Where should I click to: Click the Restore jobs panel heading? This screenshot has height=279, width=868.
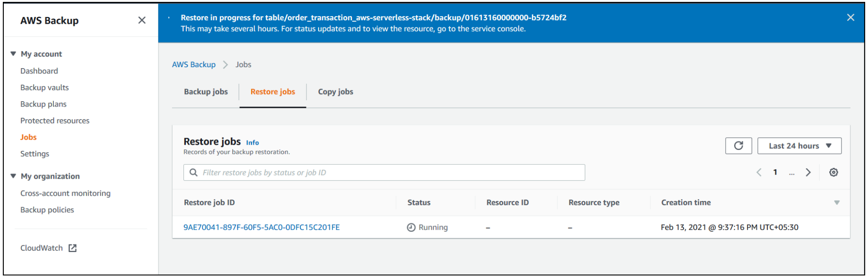[x=212, y=141]
